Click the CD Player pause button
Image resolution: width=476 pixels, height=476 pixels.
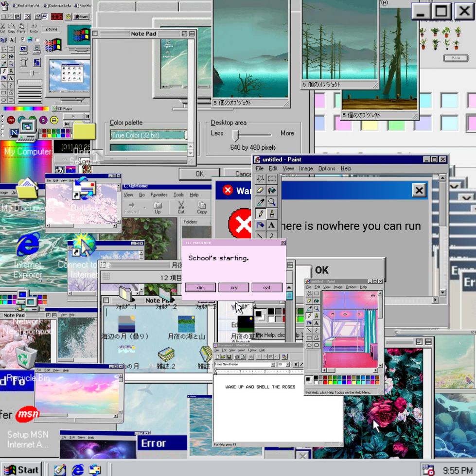pos(88,116)
